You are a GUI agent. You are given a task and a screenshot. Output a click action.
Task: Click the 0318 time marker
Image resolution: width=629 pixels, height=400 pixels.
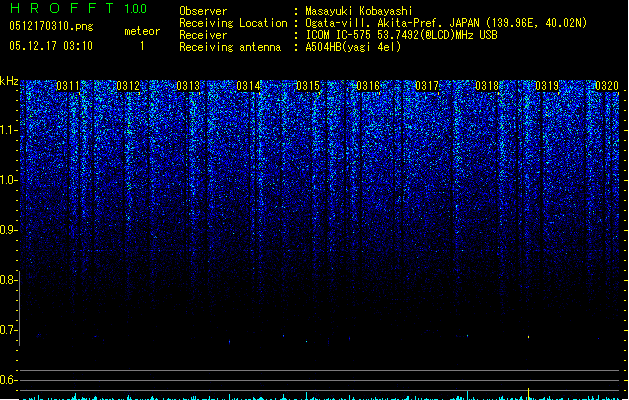tap(487, 86)
